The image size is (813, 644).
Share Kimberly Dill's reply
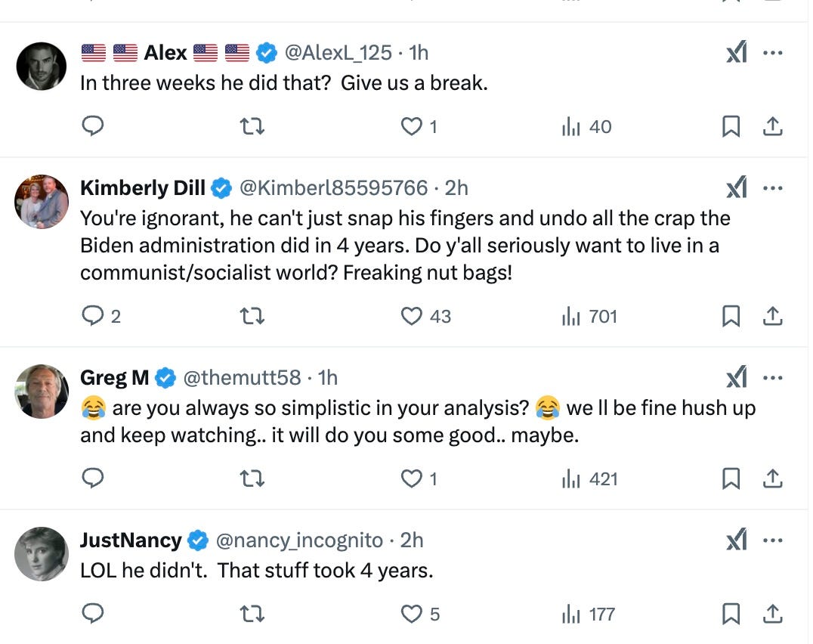[773, 317]
